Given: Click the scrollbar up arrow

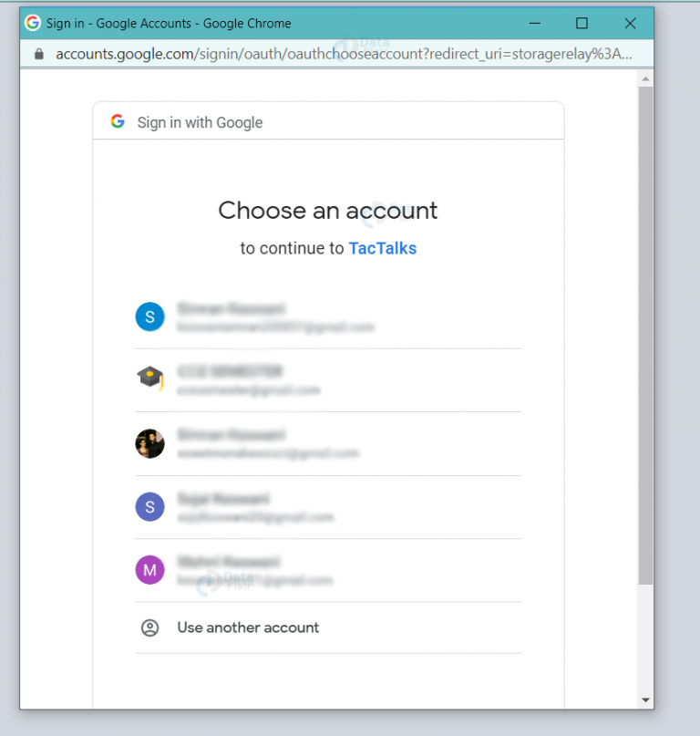Looking at the screenshot, I should tap(645, 78).
